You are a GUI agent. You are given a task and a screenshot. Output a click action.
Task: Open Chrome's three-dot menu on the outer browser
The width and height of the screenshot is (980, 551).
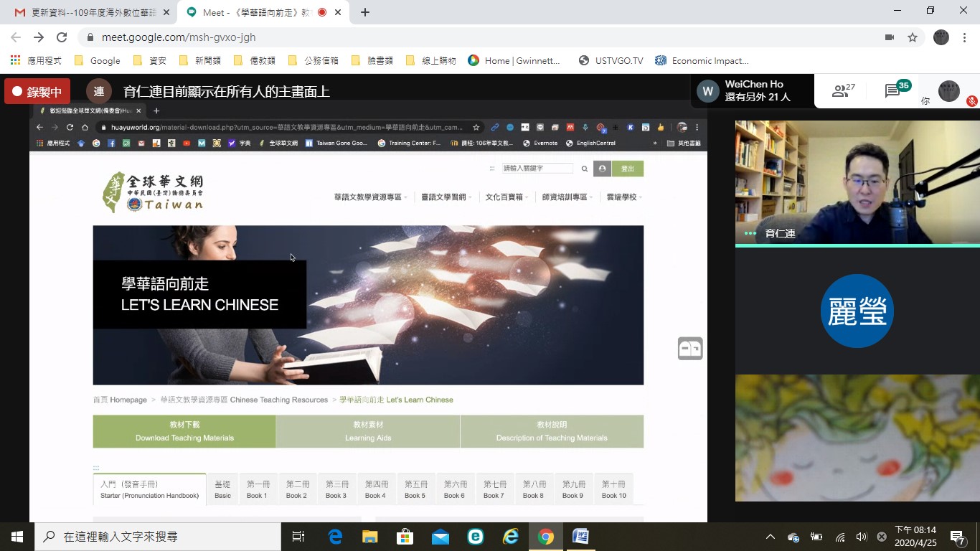pos(965,36)
